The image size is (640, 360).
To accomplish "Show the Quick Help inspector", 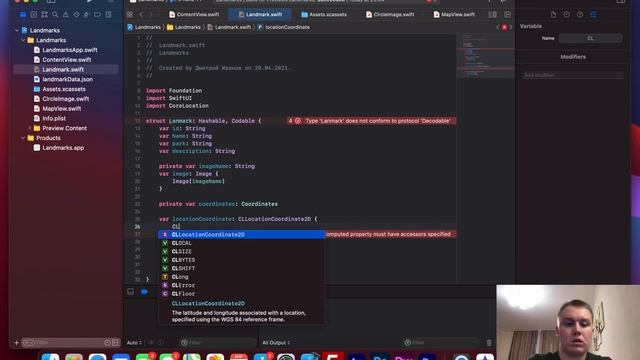I will point(580,14).
